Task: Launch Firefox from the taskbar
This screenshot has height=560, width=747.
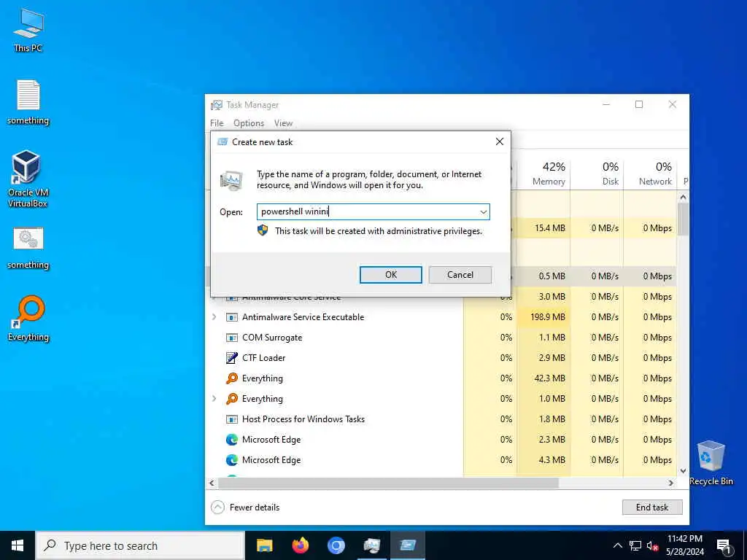Action: 300,545
